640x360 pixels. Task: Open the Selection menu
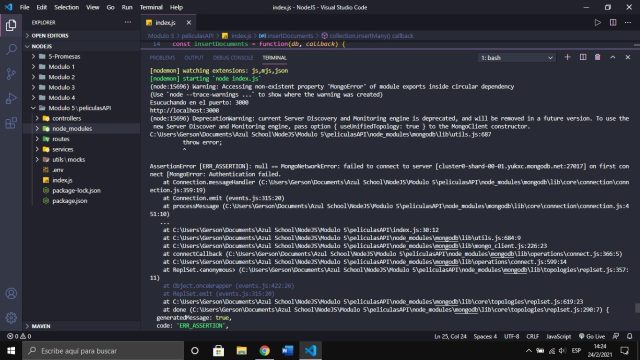[67, 7]
